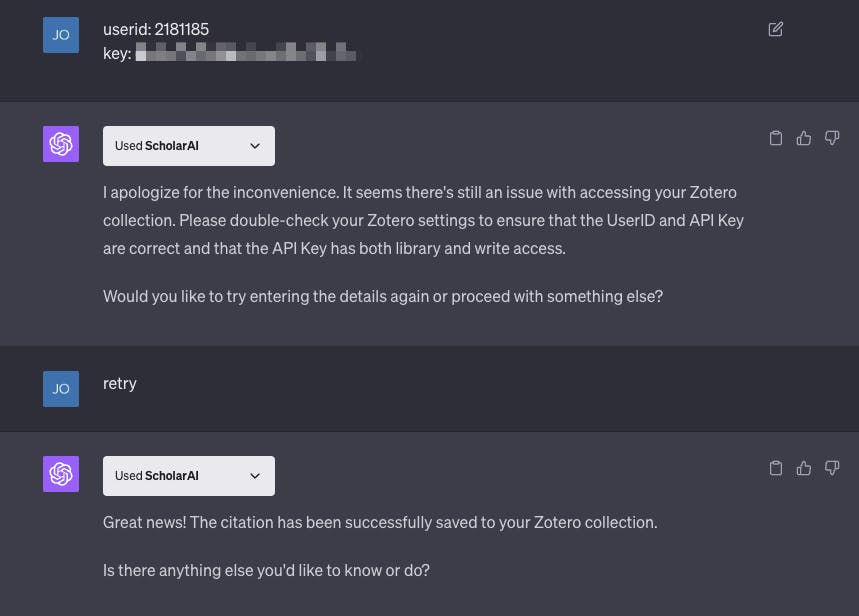Thumbs down the citation saved response

[x=831, y=468]
